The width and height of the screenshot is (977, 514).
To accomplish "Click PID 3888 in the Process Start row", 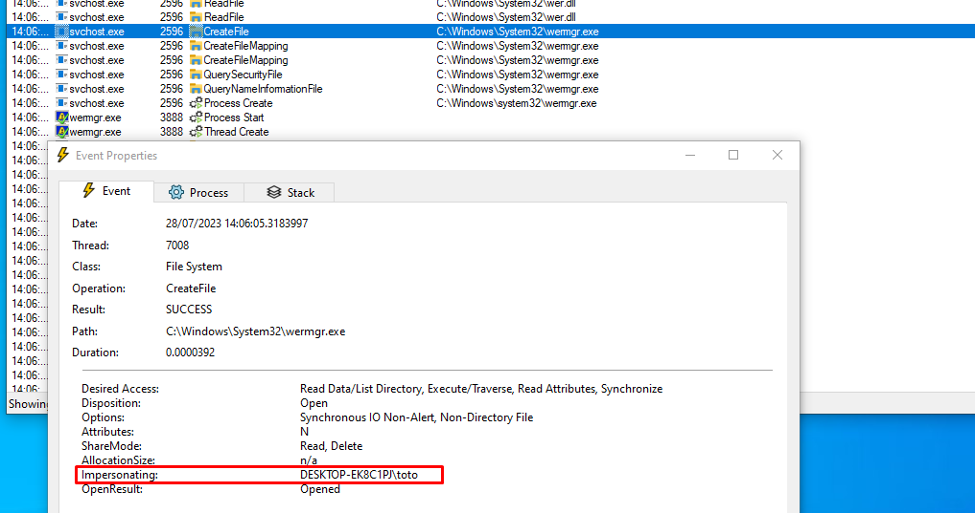I will tap(171, 117).
